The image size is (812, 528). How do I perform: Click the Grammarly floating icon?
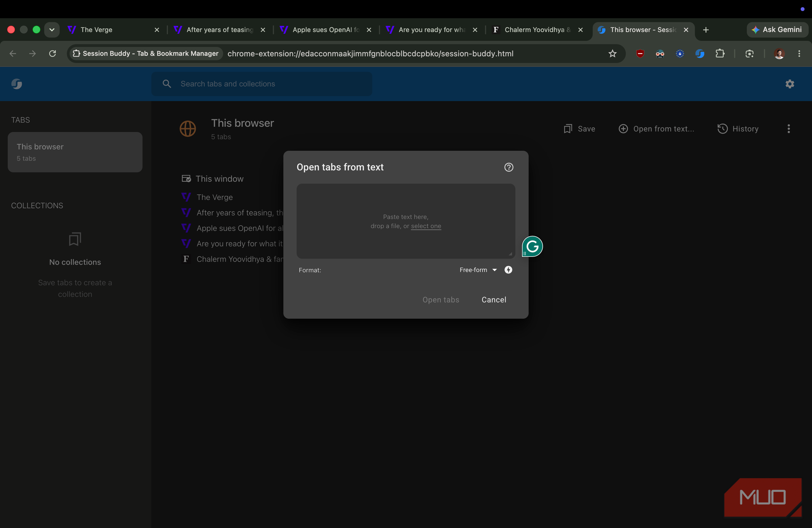click(x=532, y=246)
